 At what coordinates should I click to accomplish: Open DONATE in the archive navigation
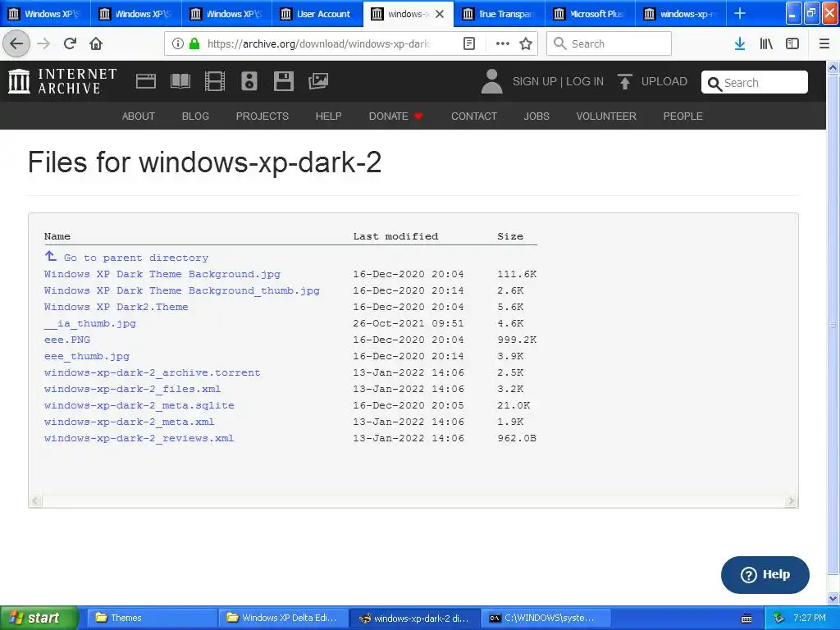coord(396,116)
